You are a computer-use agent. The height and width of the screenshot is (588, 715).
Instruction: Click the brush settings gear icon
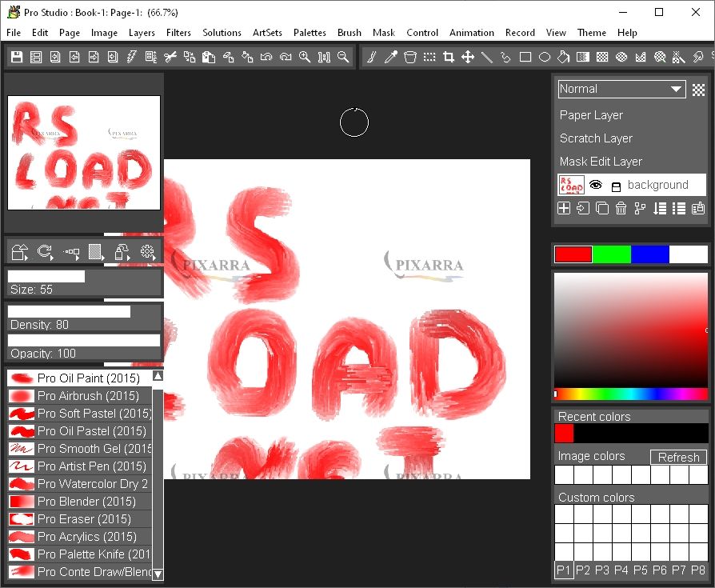[x=147, y=252]
